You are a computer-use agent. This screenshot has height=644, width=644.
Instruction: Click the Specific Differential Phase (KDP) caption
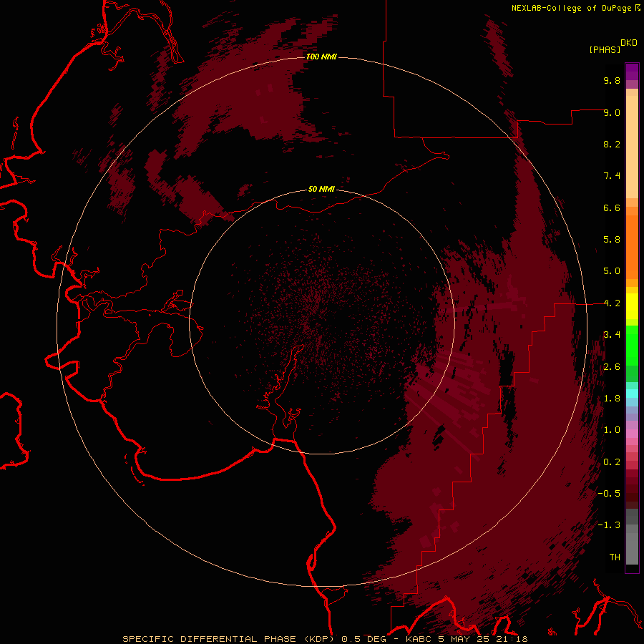click(228, 639)
